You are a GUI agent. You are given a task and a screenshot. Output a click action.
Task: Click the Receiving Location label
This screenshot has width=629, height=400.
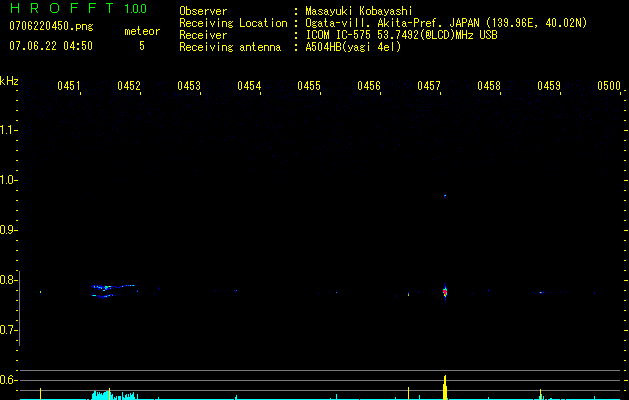point(233,23)
